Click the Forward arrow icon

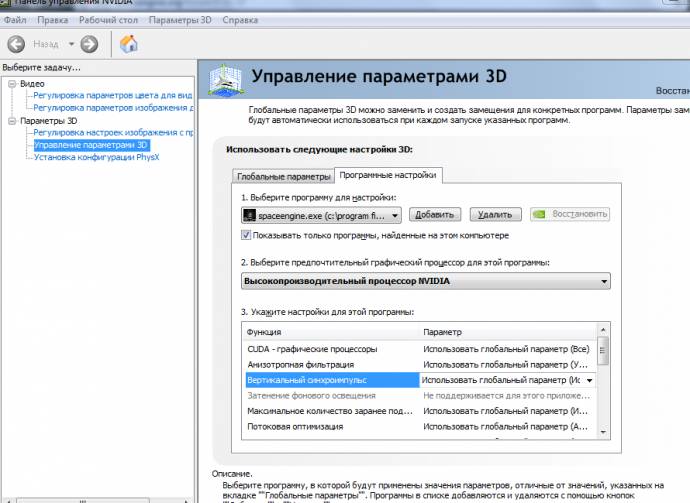[x=89, y=44]
